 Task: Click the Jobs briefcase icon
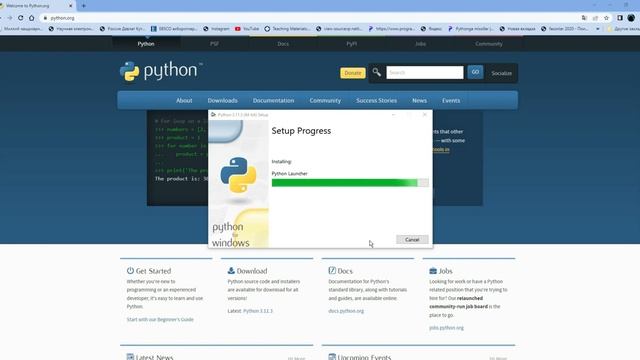433,271
